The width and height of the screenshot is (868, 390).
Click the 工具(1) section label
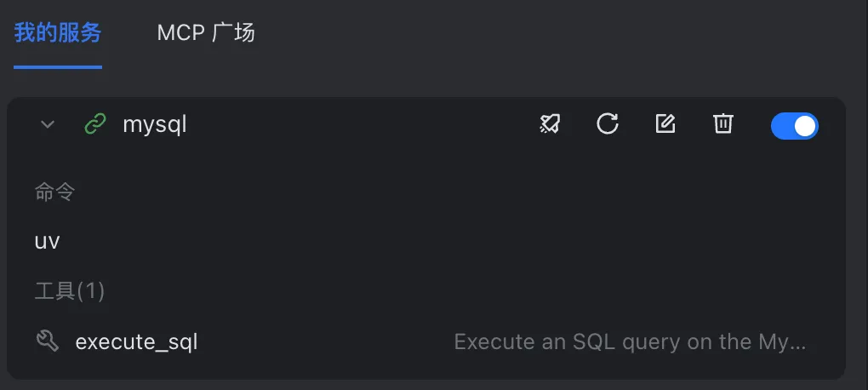pyautogui.click(x=70, y=291)
